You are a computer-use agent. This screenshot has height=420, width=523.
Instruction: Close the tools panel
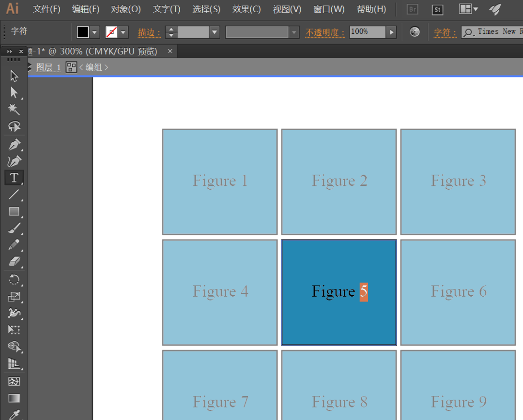21,51
